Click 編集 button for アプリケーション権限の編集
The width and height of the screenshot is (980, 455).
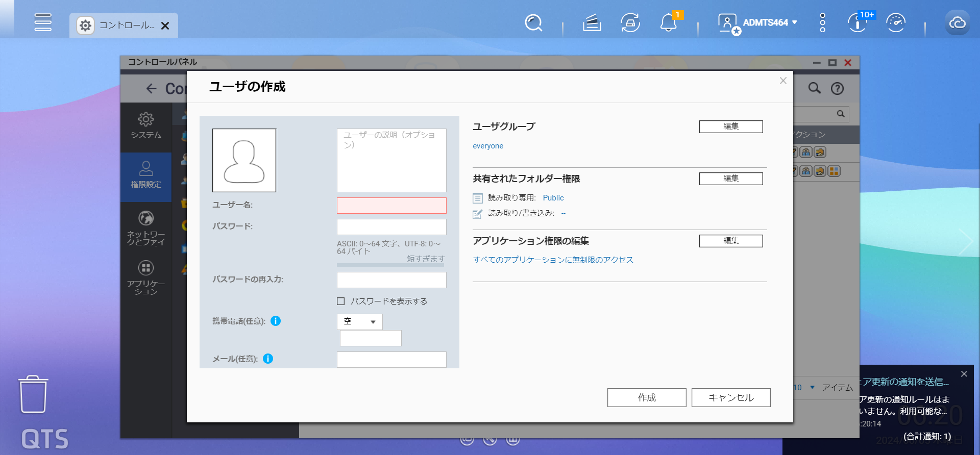[x=731, y=241]
